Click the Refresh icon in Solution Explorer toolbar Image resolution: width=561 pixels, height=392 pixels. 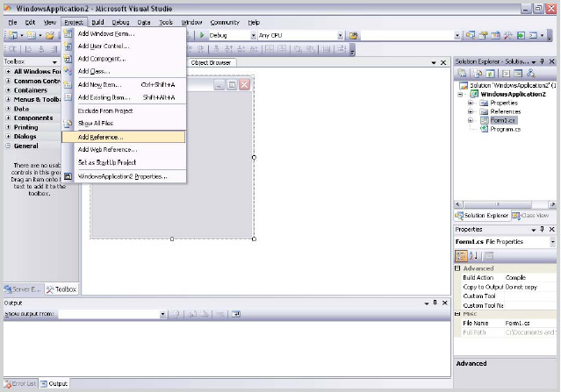[490, 74]
